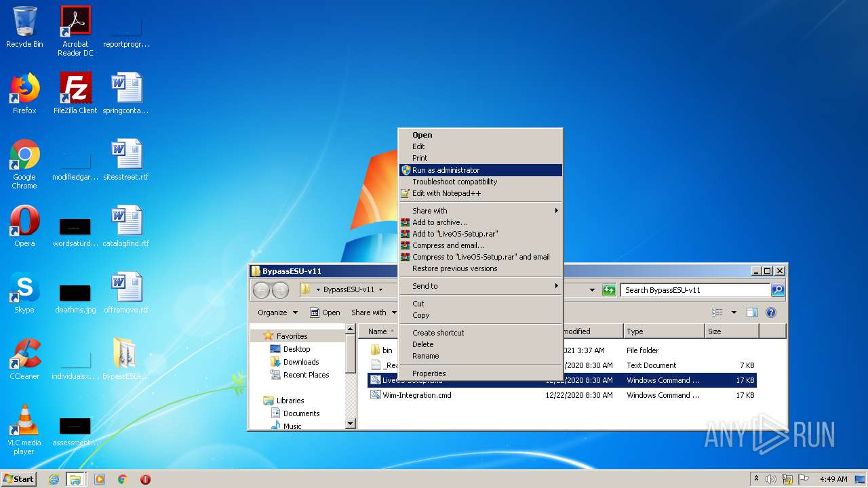868x488 pixels.
Task: Click the volume tray icon
Action: tap(771, 479)
